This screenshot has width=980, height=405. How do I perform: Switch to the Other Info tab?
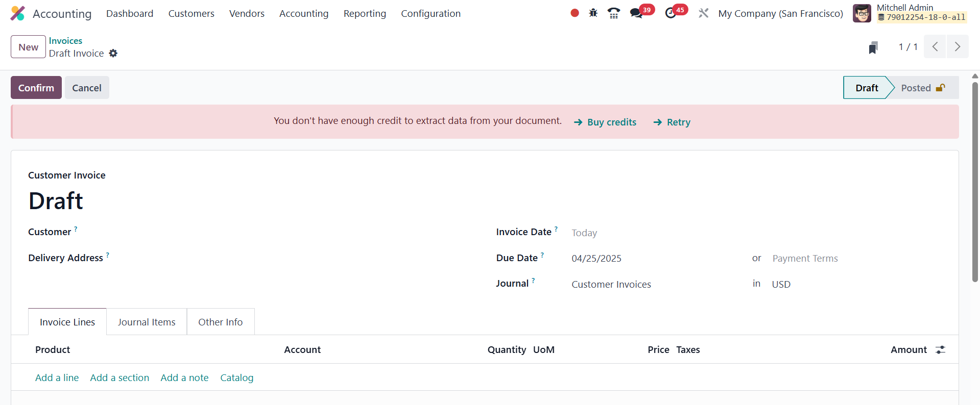tap(221, 322)
